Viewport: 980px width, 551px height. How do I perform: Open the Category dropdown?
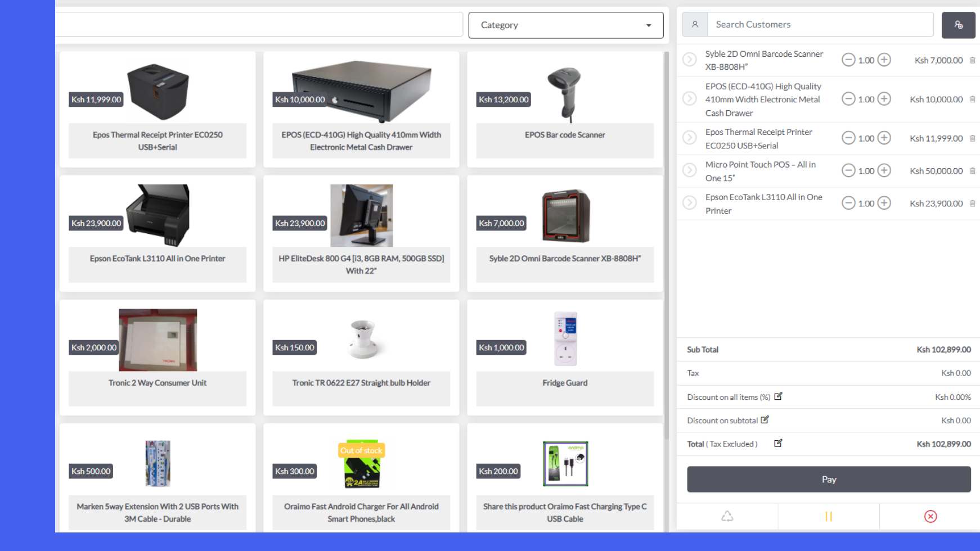point(565,25)
